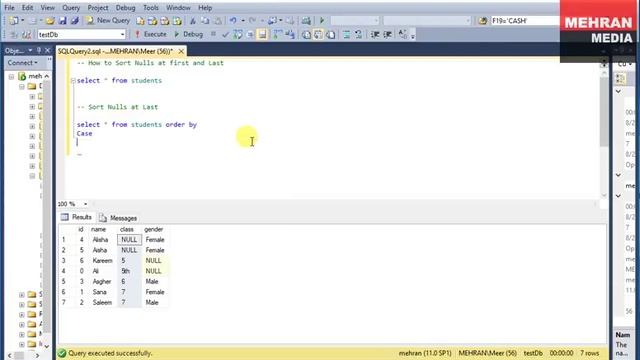Click the Decrease Indent icon
Image resolution: width=640 pixels, height=360 pixels.
[375, 35]
